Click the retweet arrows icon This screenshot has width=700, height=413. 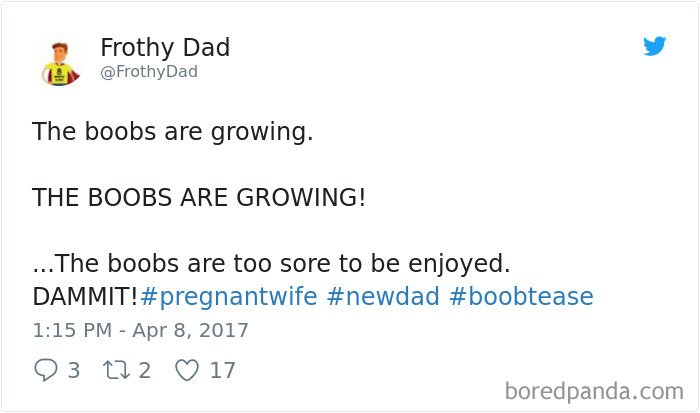click(x=117, y=370)
